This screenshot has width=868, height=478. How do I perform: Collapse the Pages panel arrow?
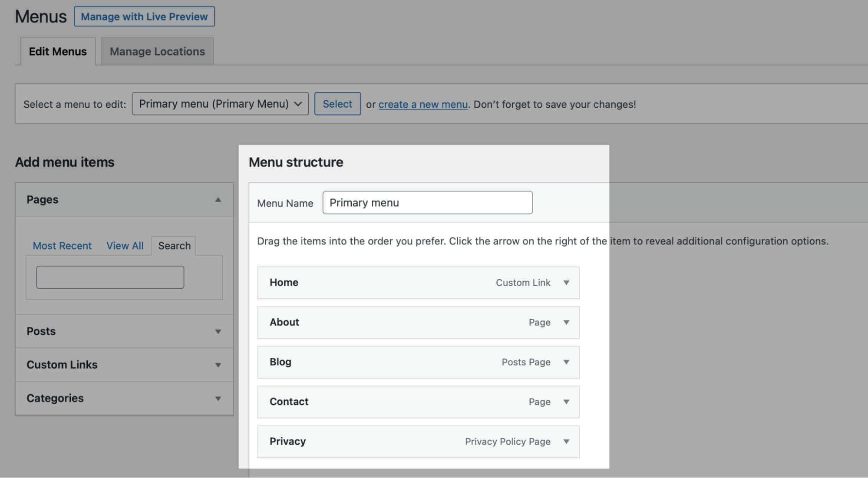coord(218,200)
